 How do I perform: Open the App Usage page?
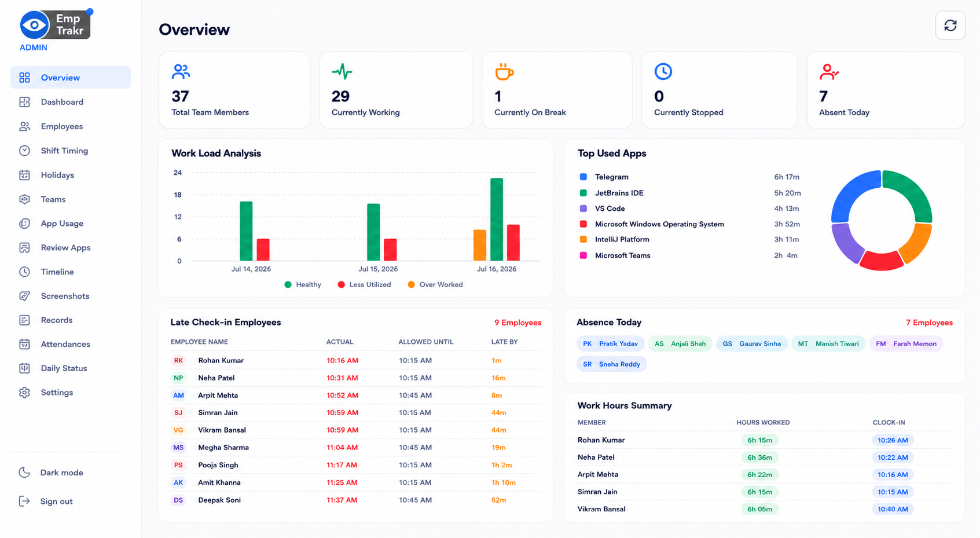pyautogui.click(x=71, y=224)
